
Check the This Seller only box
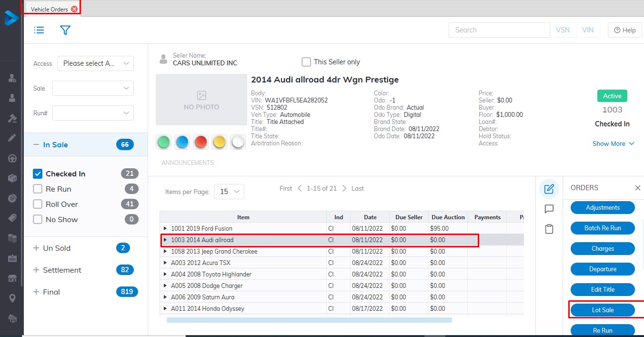pos(306,62)
